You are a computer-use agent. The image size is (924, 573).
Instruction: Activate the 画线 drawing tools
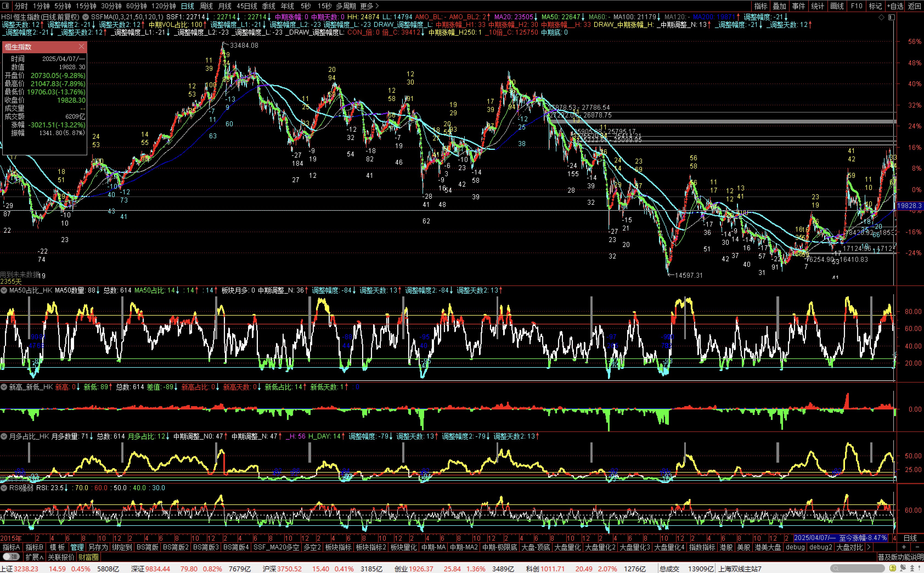click(837, 6)
